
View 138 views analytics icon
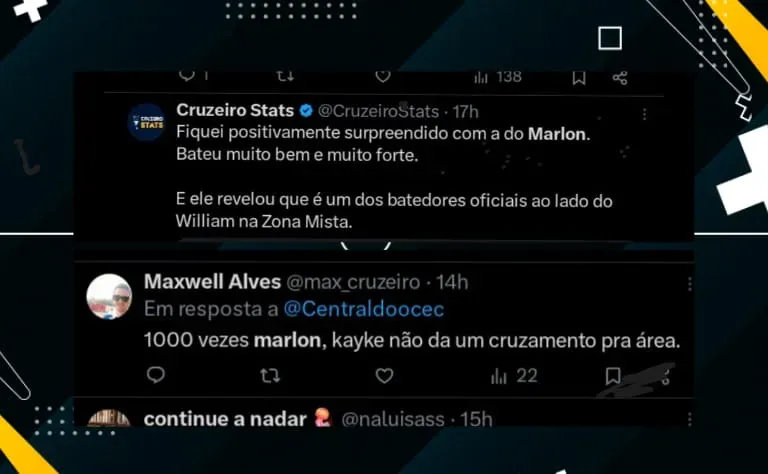(x=498, y=77)
